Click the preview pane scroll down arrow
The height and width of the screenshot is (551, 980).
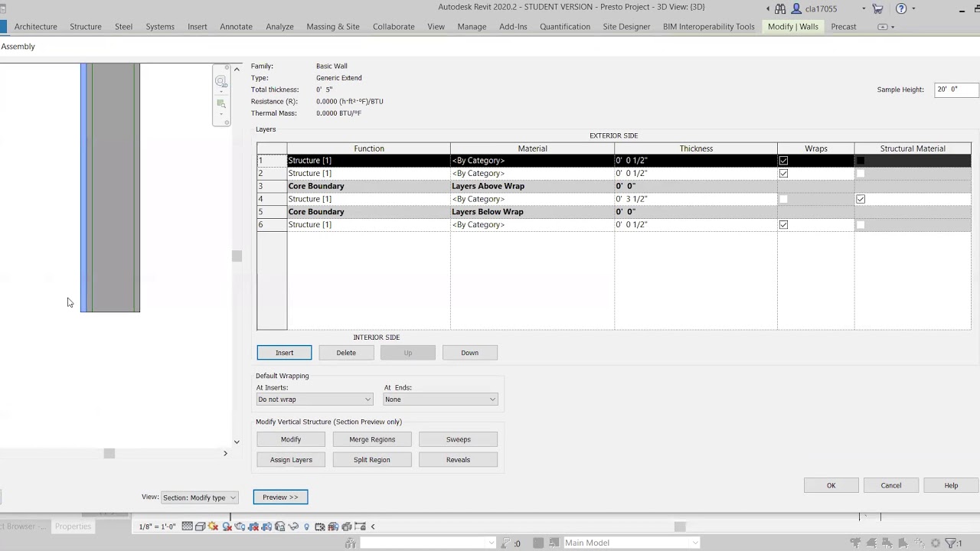(237, 442)
